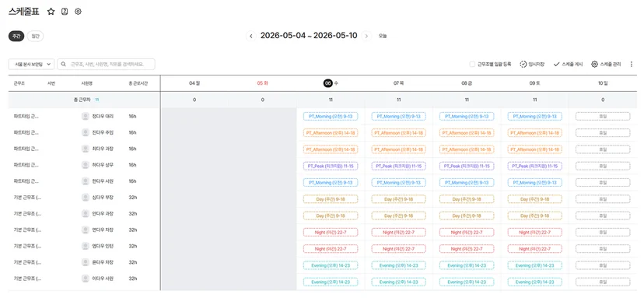Open 심다우 부장's Wednesday Day 9-18 shift
644x298 pixels.
(x=331, y=199)
